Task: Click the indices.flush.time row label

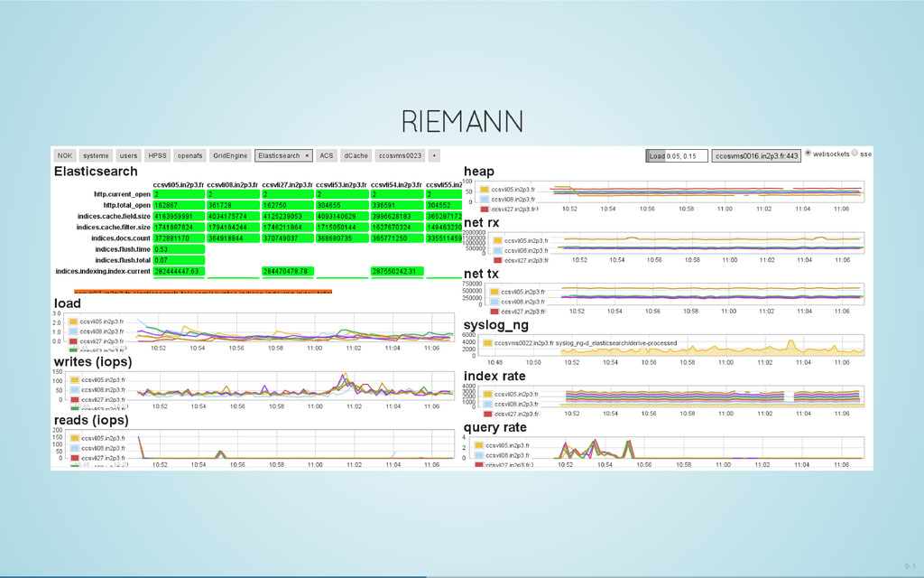Action: [123, 249]
